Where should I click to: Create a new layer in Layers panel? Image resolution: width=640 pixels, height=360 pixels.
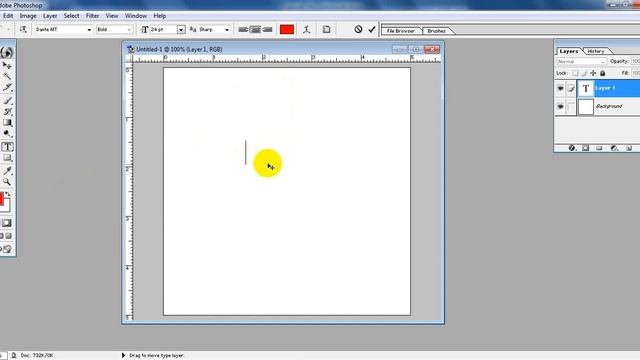click(629, 148)
